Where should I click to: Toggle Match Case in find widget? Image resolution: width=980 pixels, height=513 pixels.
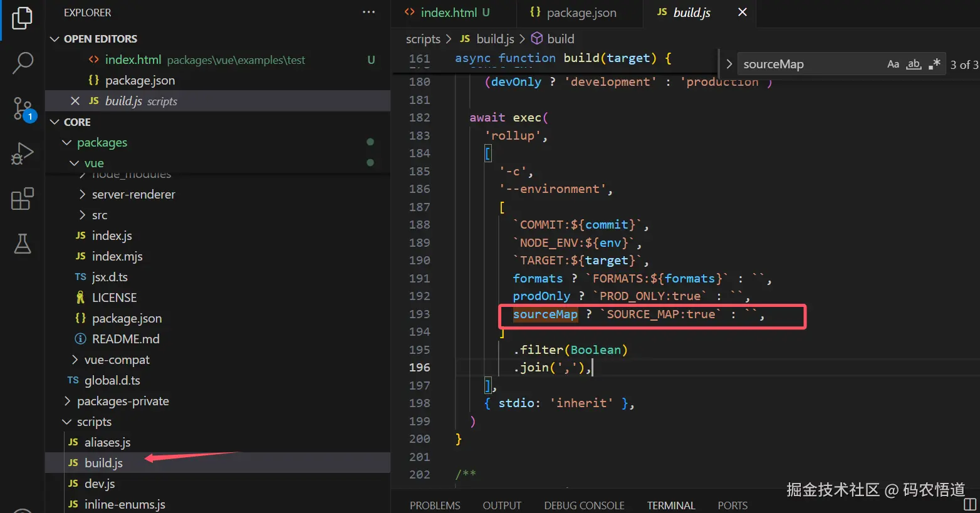point(894,64)
